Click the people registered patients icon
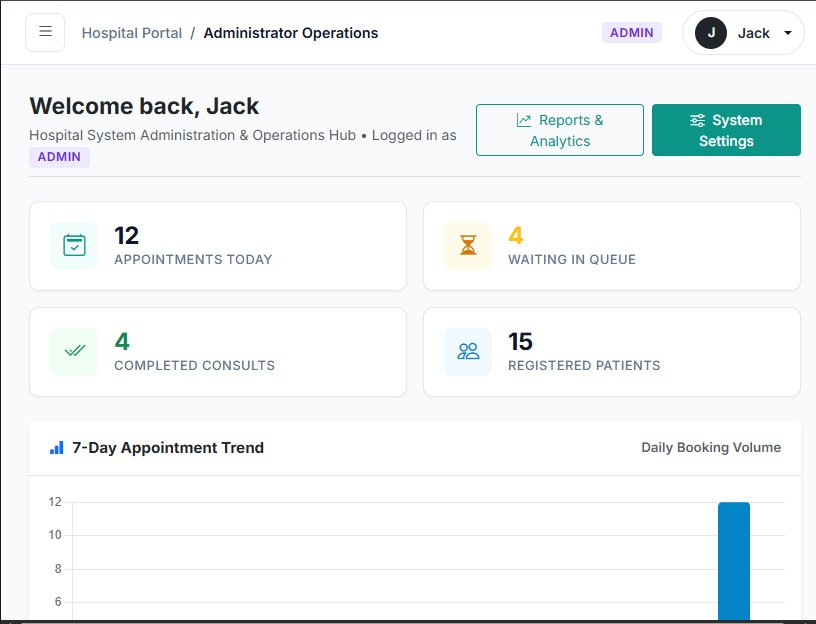816x624 pixels. tap(468, 351)
